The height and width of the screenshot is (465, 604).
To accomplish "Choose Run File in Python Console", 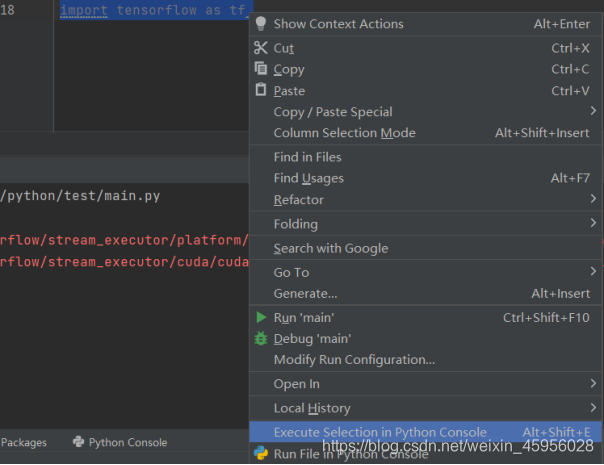I will pyautogui.click(x=425, y=453).
